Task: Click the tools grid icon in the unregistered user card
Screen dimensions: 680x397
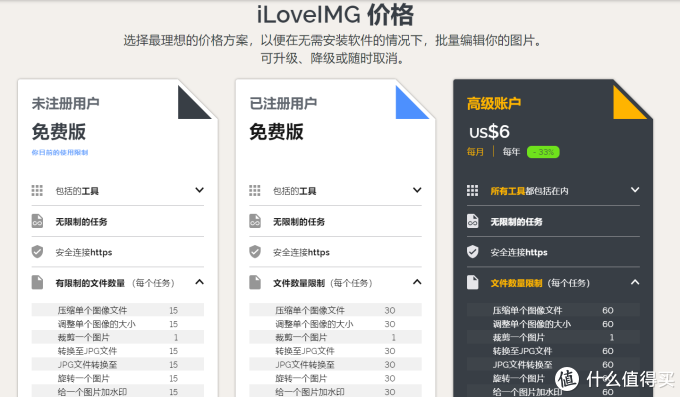Action: tap(37, 190)
